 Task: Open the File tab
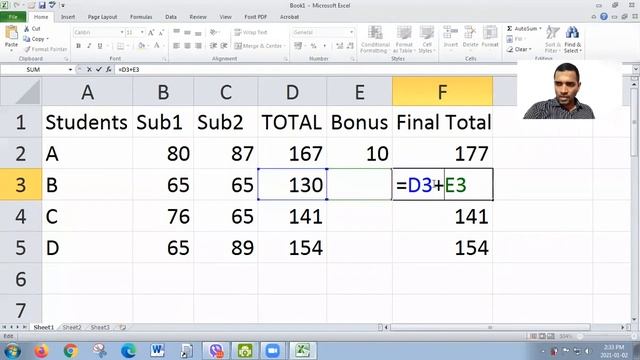coord(13,17)
